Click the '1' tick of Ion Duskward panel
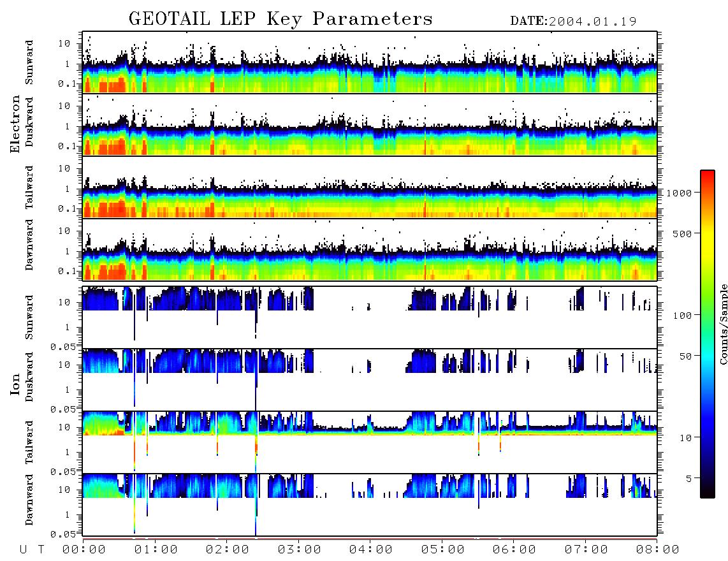Screen dimensions: 728x561 click(67, 390)
